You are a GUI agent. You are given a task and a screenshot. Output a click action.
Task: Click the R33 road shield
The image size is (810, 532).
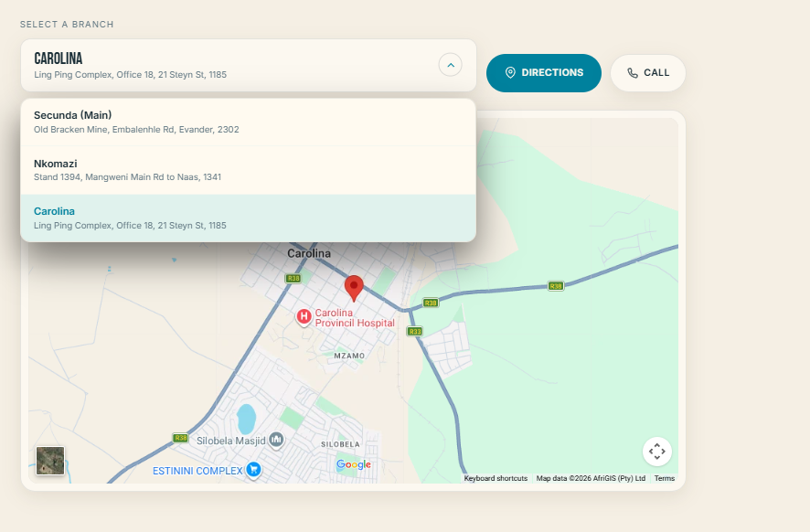coord(415,332)
